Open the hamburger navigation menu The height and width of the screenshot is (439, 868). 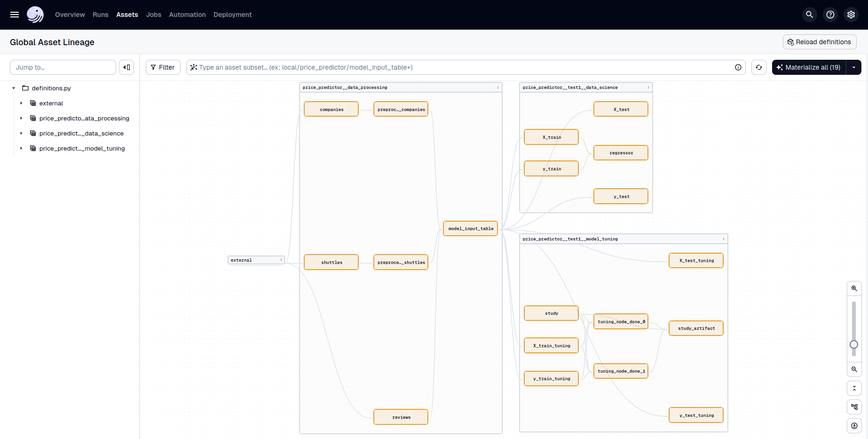coord(14,15)
